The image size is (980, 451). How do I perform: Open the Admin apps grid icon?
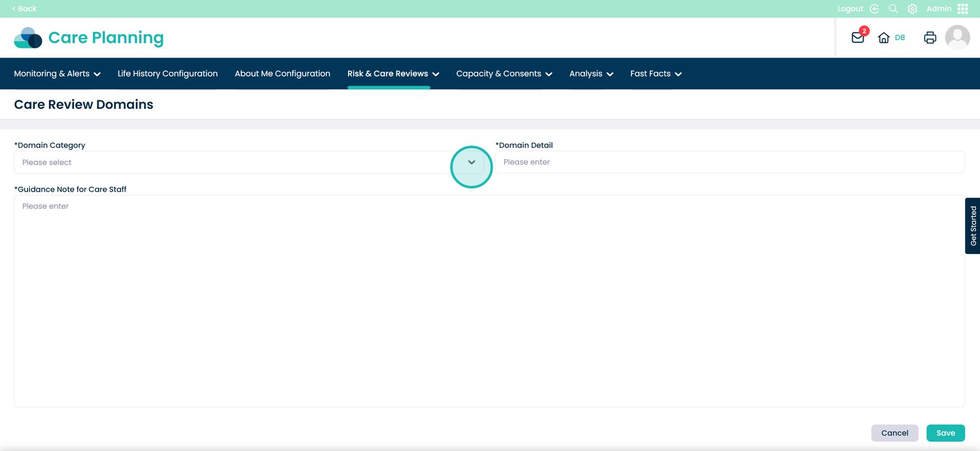point(962,9)
